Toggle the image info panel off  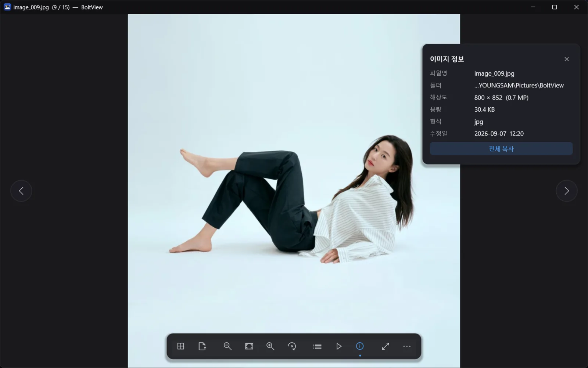(360, 346)
